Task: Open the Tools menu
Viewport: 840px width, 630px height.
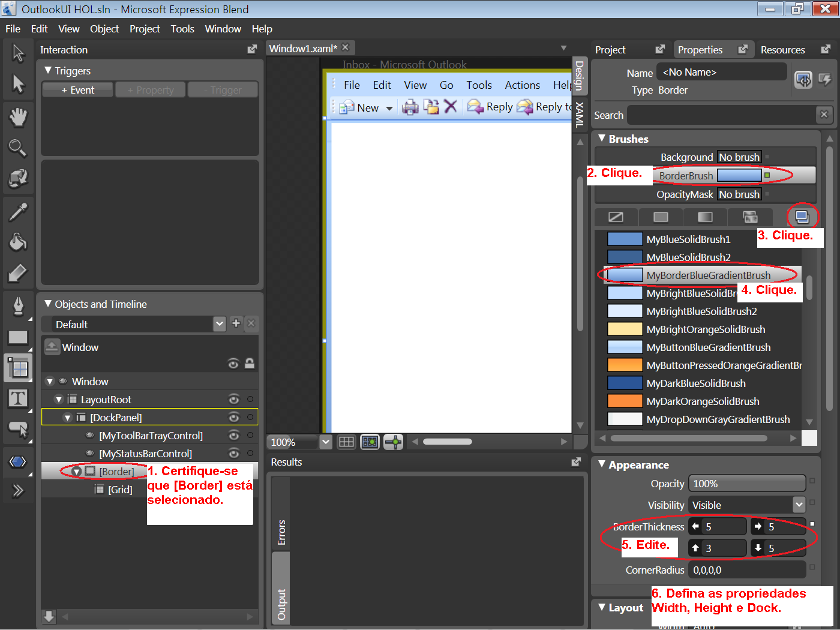Action: click(x=182, y=29)
